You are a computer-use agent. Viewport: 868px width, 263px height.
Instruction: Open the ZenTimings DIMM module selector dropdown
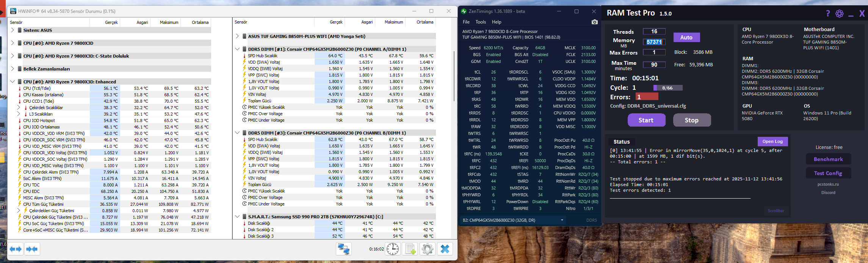513,220
